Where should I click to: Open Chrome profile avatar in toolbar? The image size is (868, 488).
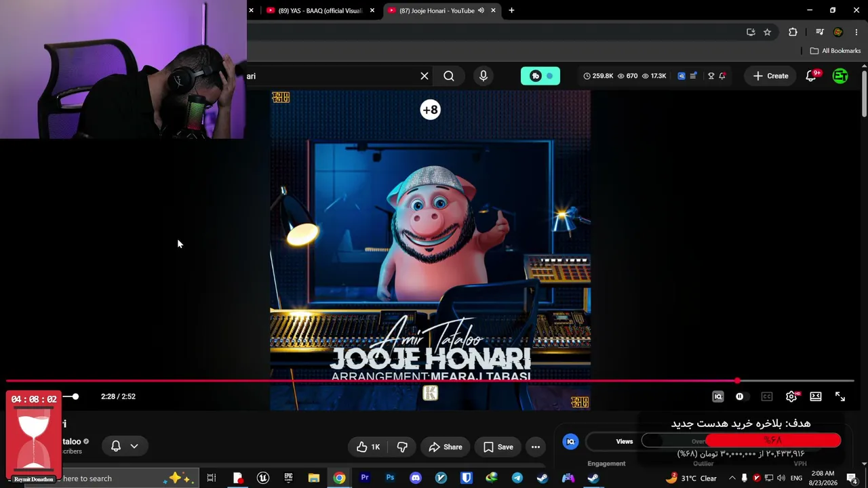pos(838,32)
